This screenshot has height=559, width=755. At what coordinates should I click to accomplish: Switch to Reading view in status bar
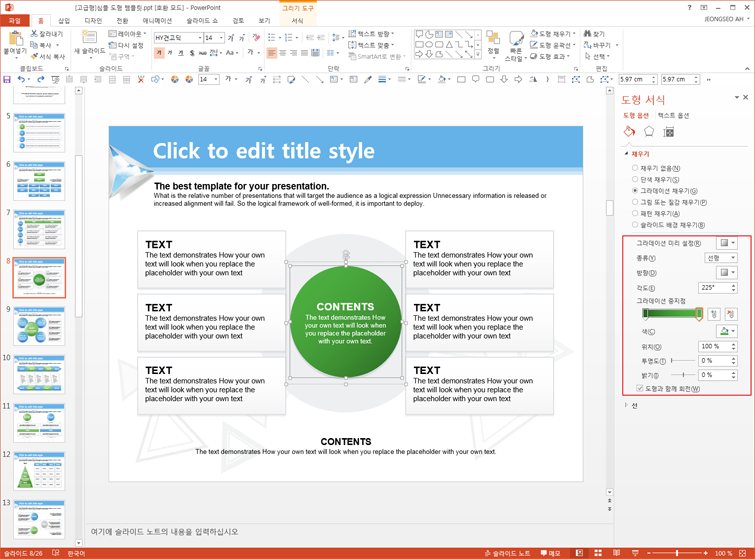[616, 553]
